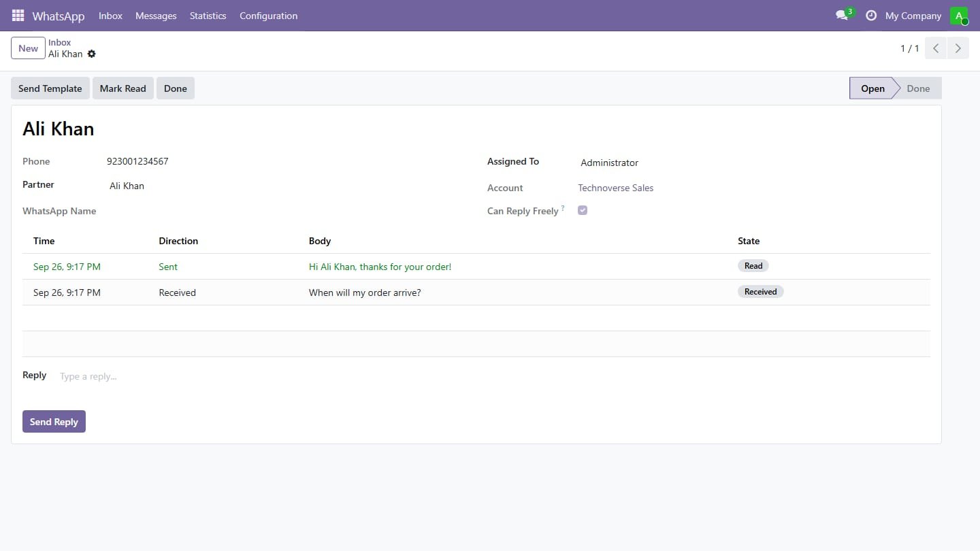Click the green user avatar icon
This screenshot has width=980, height=551.
(959, 16)
